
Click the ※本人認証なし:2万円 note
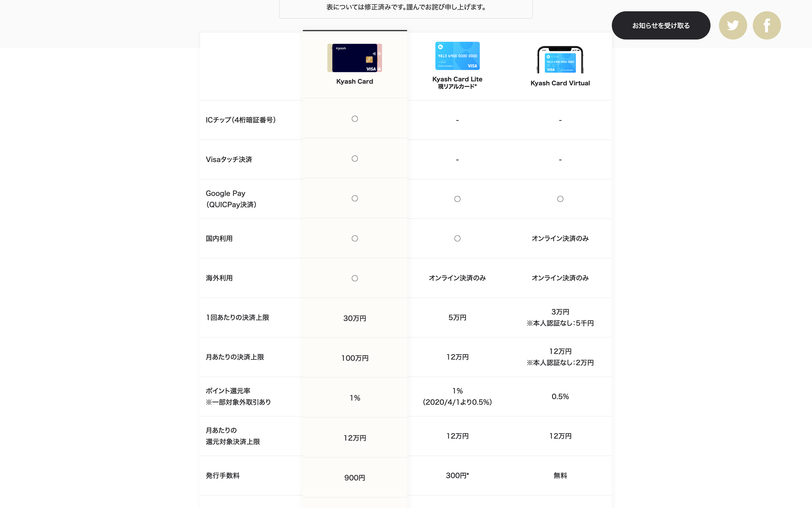560,363
